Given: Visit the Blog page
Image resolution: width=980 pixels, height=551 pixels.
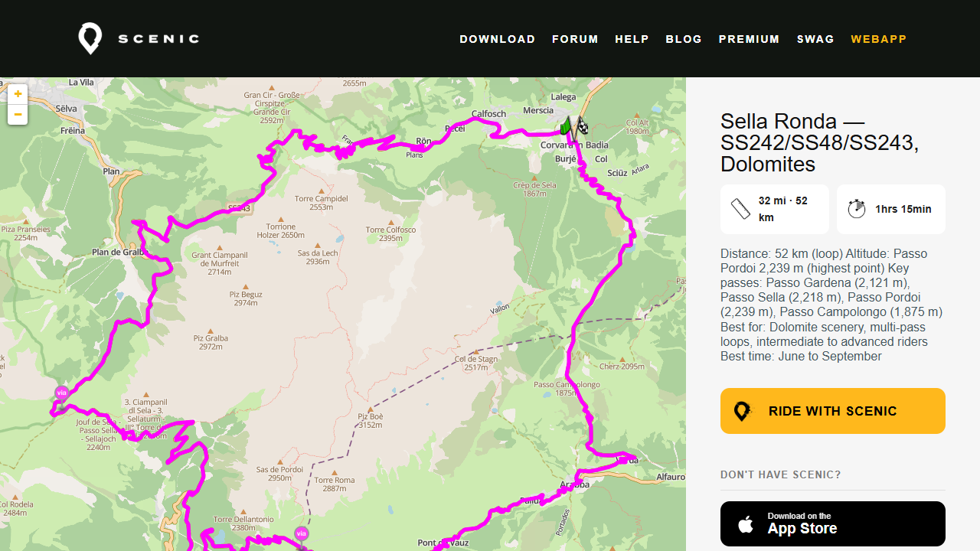Looking at the screenshot, I should [x=684, y=39].
